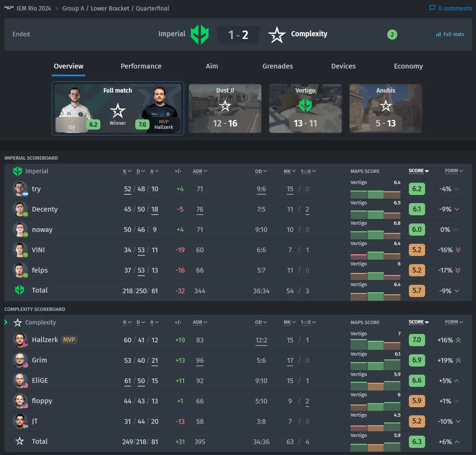Click VINI's player avatar
Image resolution: width=476 pixels, height=455 pixels.
(x=20, y=250)
